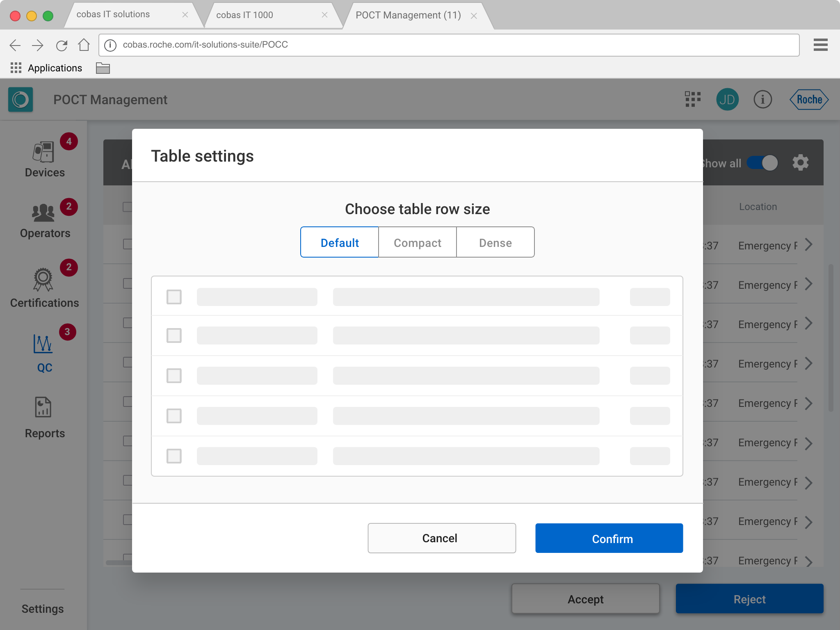
Task: Select the Compact row size option
Action: [x=417, y=242]
